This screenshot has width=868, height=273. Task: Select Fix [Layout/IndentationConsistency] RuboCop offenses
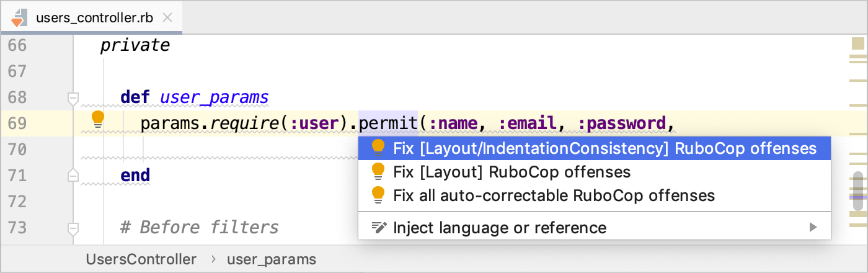604,148
